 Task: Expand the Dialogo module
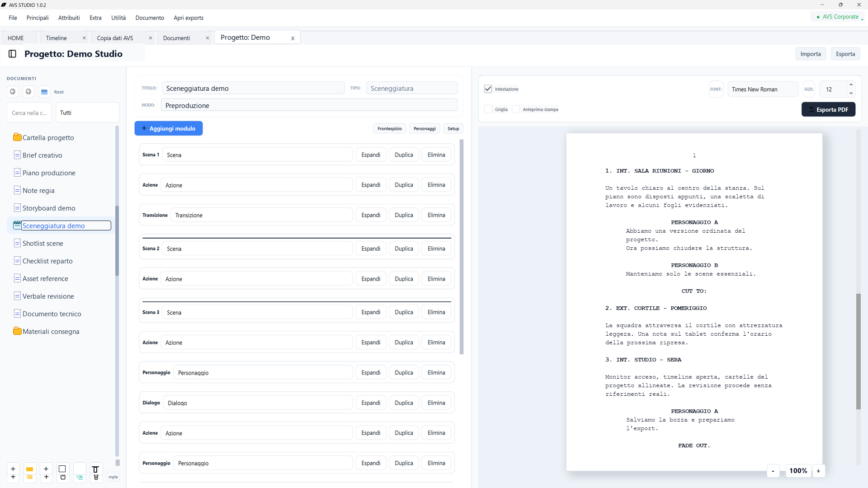click(371, 403)
